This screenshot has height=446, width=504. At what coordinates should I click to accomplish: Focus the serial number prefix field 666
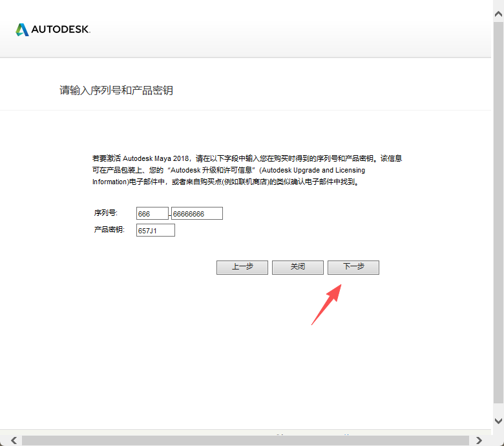pos(152,213)
